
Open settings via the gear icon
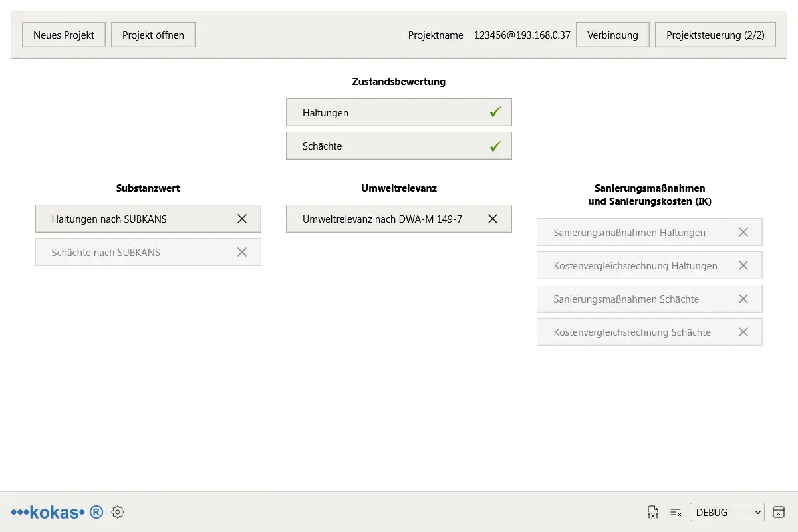click(x=118, y=512)
